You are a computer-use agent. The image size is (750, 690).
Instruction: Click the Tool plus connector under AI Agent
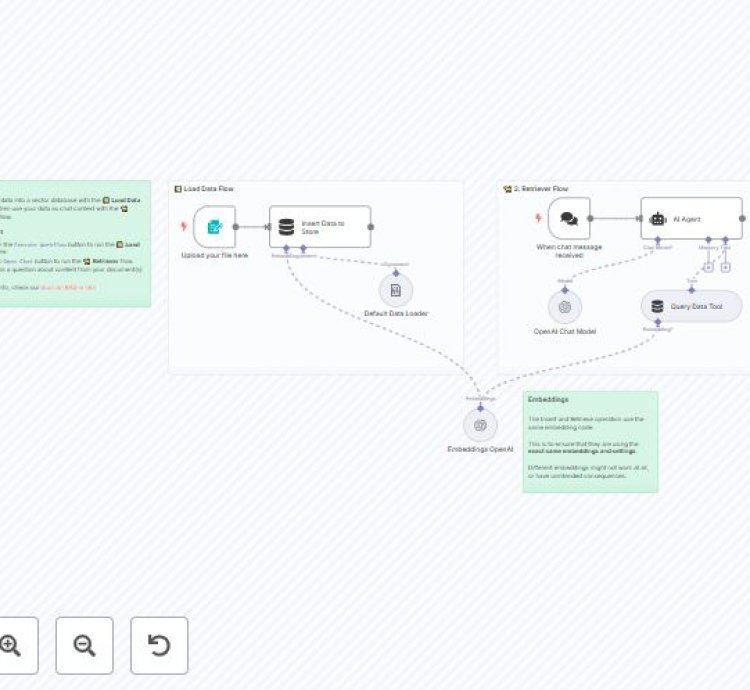coord(726,267)
